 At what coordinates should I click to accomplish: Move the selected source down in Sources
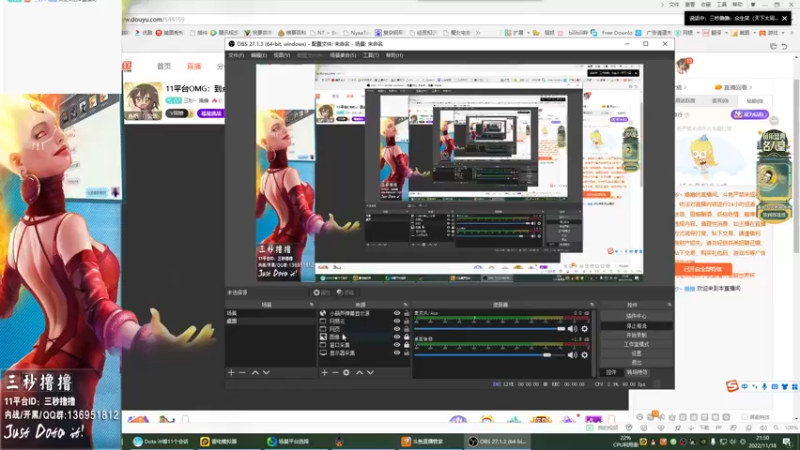click(370, 372)
